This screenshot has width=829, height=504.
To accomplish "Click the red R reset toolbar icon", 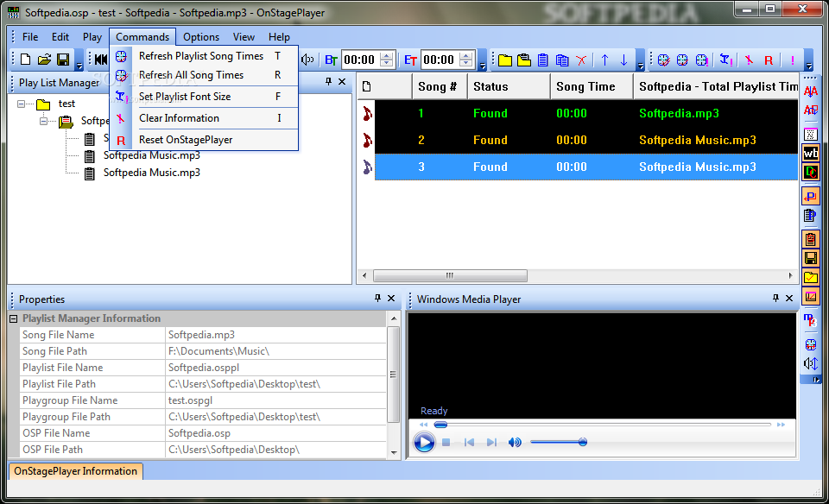I will [x=769, y=60].
